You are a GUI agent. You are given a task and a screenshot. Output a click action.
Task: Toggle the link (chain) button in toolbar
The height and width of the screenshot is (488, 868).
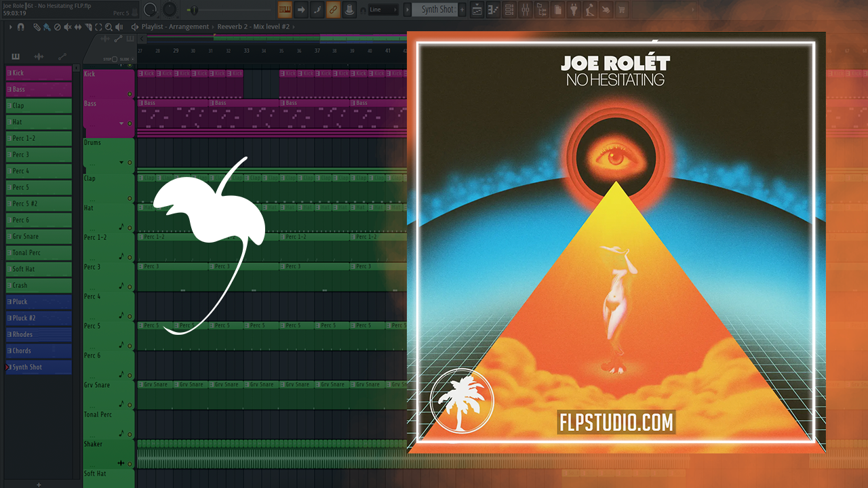coord(333,9)
